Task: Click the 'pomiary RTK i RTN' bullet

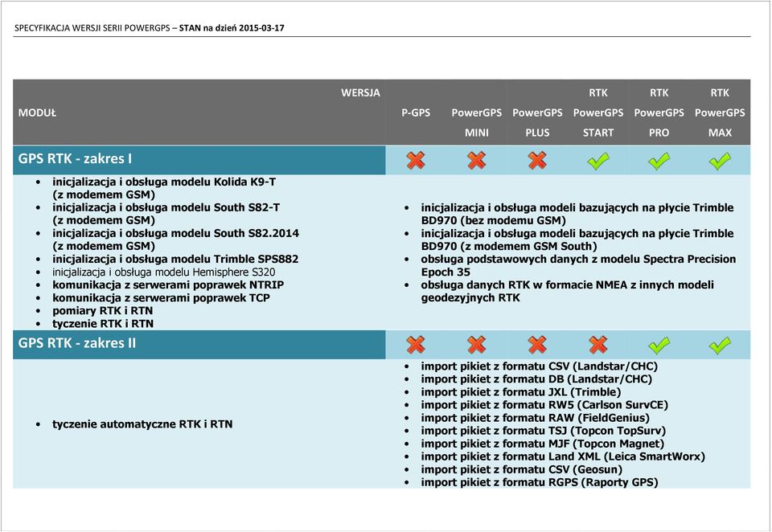Action: point(102,310)
